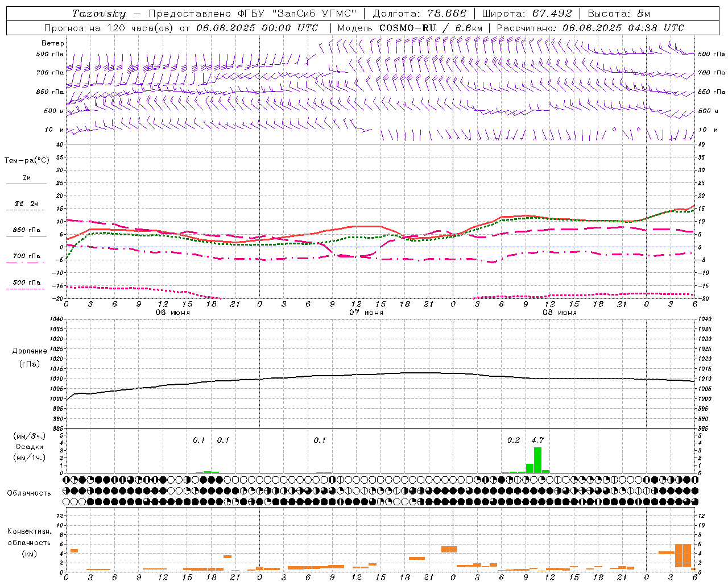Screen dimensions: 728x582
Task: Click the 'Долгота: 78.666' longitude field
Action: (x=419, y=14)
